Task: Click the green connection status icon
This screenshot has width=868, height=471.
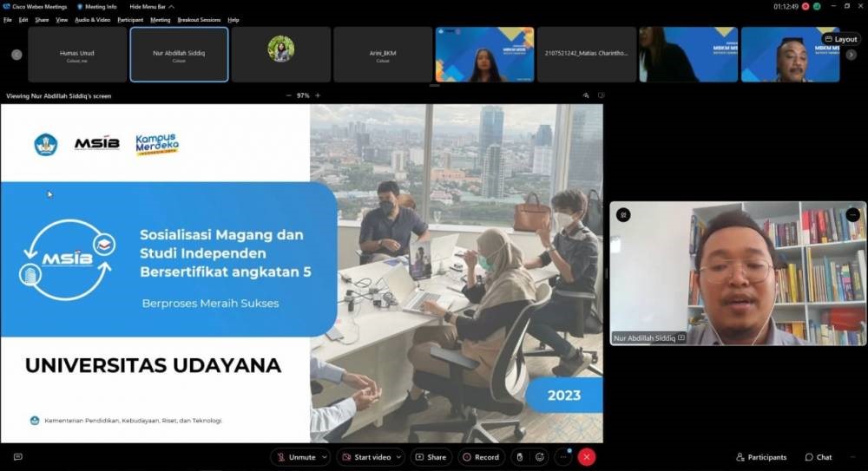Action: point(817,7)
